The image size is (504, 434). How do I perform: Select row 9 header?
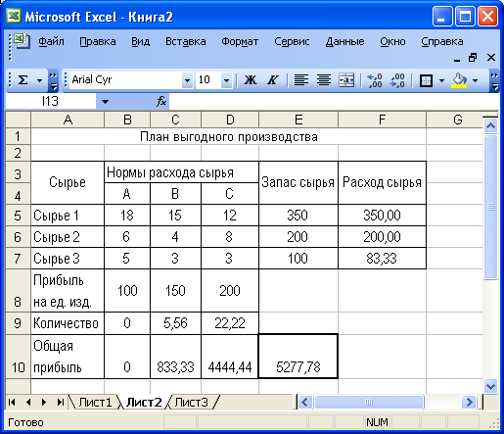tap(18, 323)
